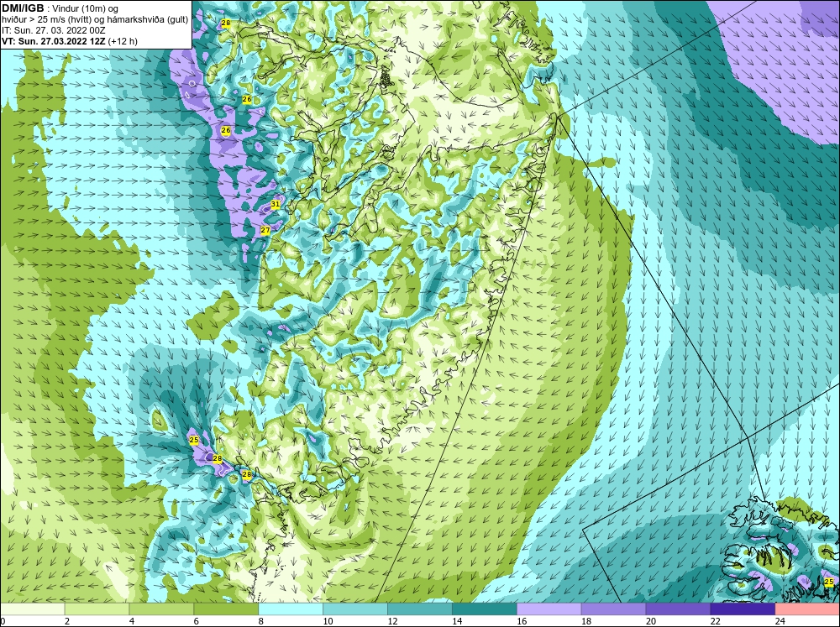
Task: Select the teal 12–14 legend swatch
Action: point(420,609)
